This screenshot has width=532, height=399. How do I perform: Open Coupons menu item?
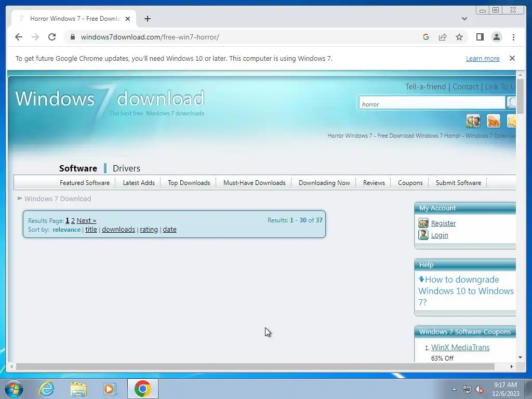pos(410,182)
